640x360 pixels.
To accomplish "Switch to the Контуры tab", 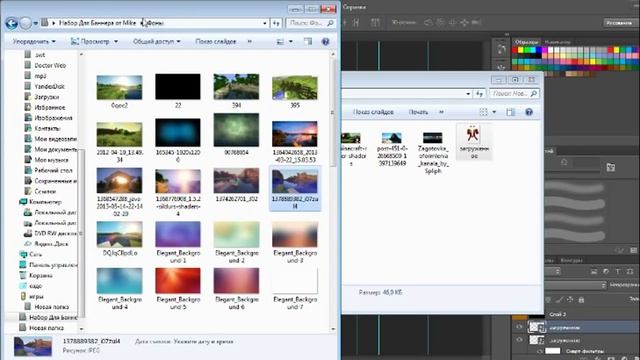I will click(x=571, y=260).
